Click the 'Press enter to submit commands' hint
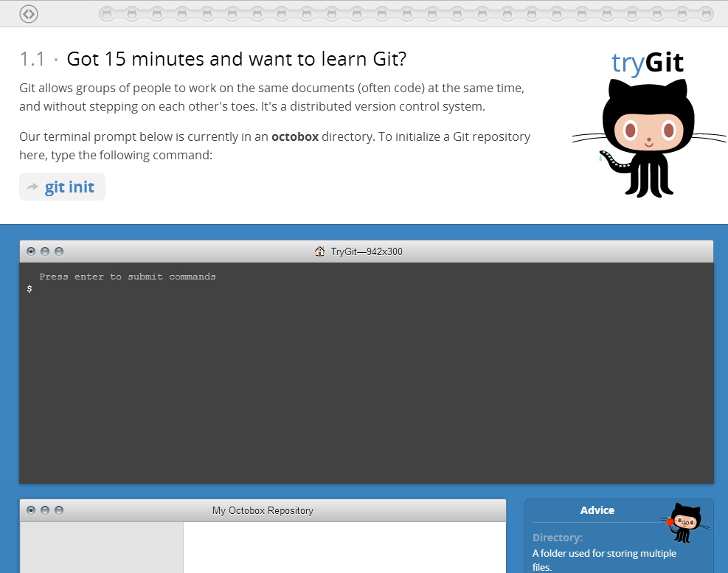Image resolution: width=728 pixels, height=573 pixels. (x=128, y=277)
